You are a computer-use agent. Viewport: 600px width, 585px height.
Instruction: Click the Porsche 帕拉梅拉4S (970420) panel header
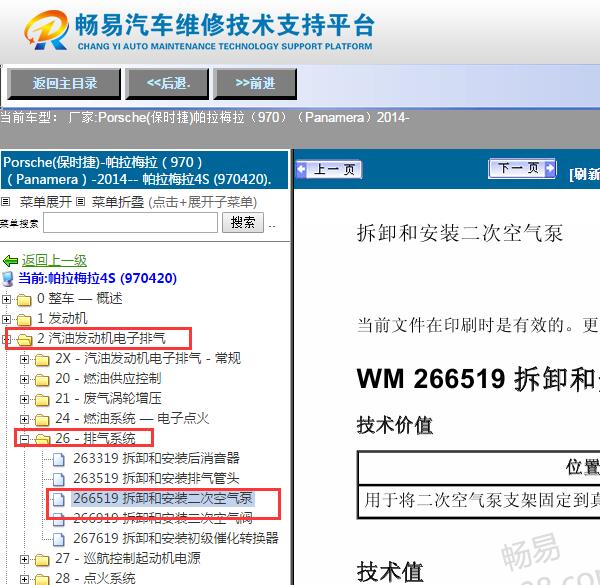point(144,170)
